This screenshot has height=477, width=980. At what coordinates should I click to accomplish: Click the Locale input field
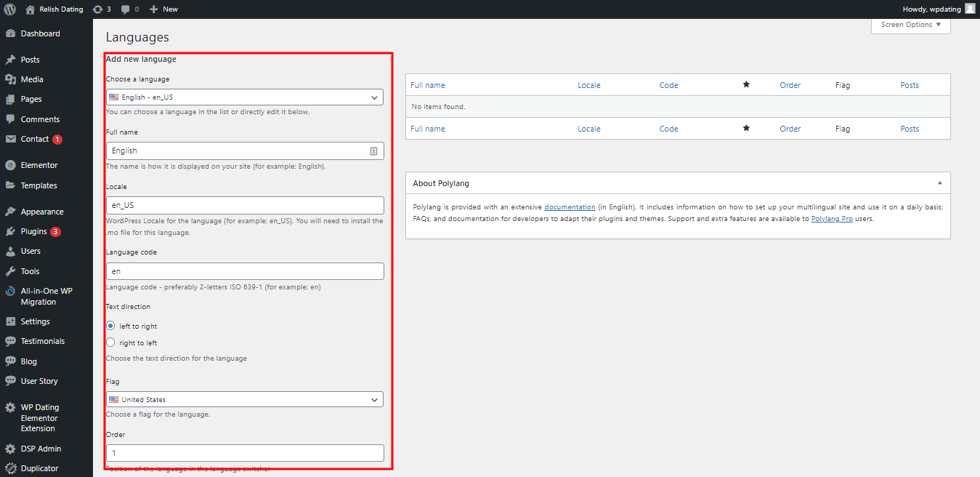(x=245, y=205)
